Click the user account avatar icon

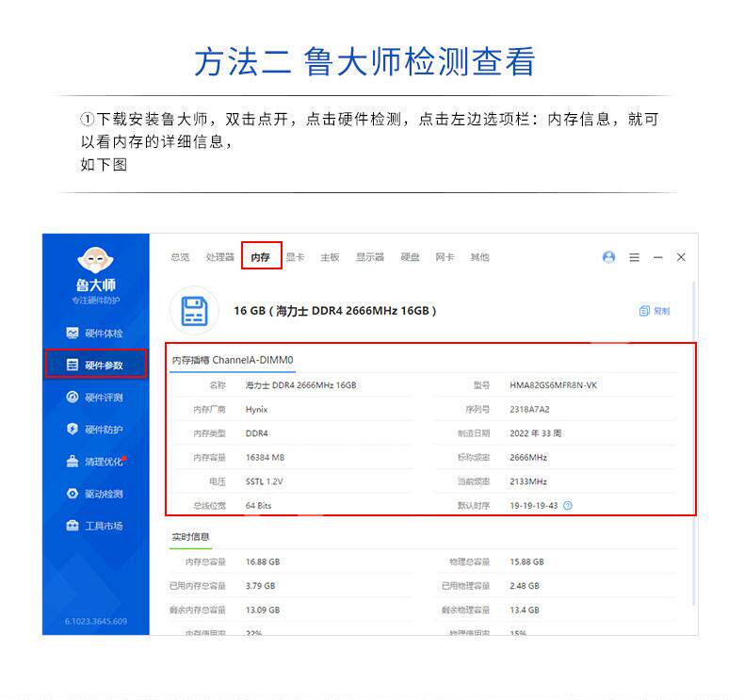(608, 257)
